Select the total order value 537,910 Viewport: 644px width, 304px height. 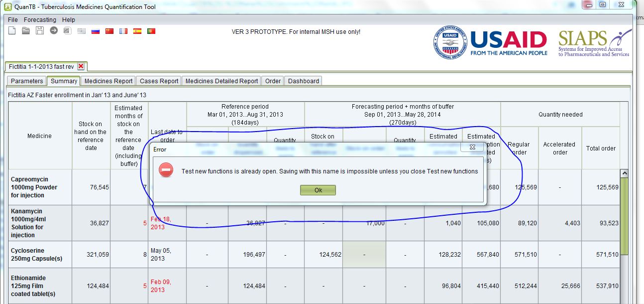tap(601, 286)
